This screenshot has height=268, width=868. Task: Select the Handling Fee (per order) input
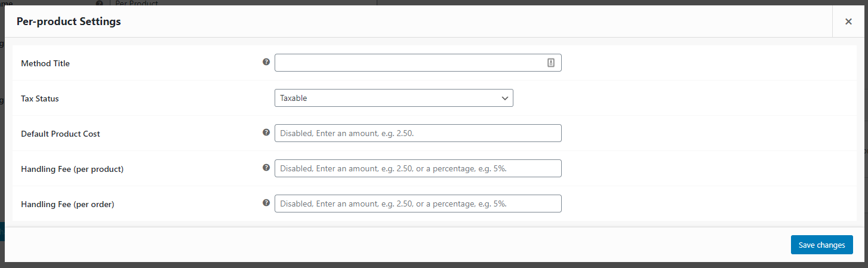418,204
